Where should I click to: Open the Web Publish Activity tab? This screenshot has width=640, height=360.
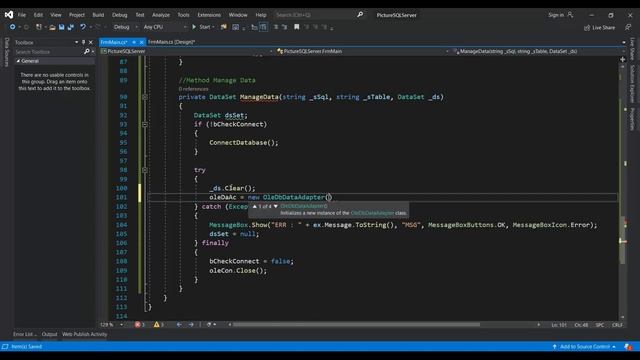pos(84,334)
